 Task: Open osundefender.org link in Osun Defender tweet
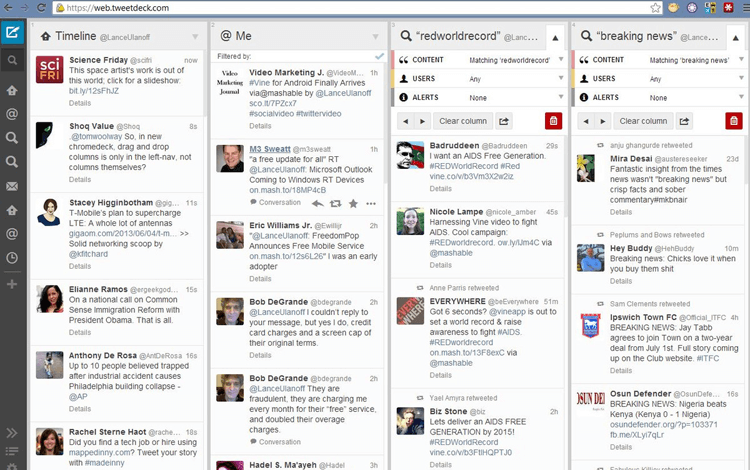[663, 424]
